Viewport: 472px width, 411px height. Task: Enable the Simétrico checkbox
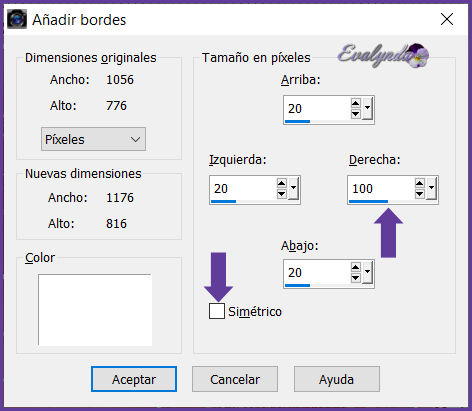click(x=217, y=311)
